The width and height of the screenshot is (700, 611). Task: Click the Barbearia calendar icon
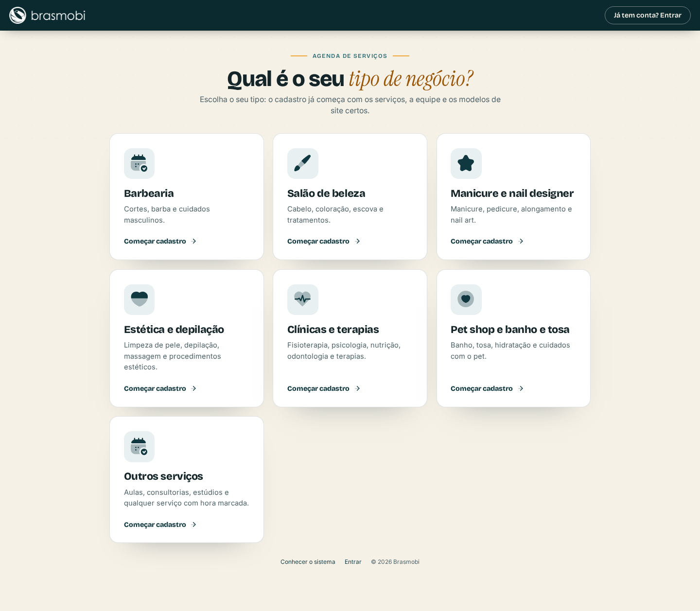(x=139, y=163)
